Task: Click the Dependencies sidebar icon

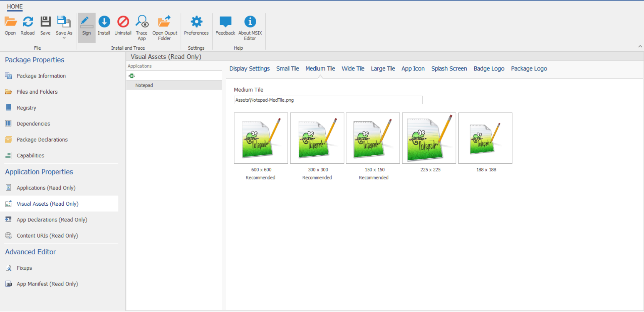Action: [8, 123]
